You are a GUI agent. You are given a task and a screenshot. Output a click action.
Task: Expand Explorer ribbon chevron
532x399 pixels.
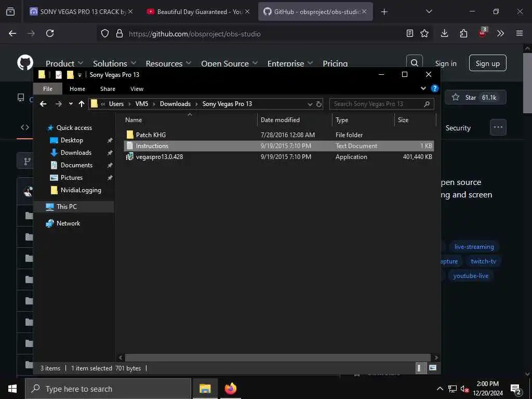point(423,88)
